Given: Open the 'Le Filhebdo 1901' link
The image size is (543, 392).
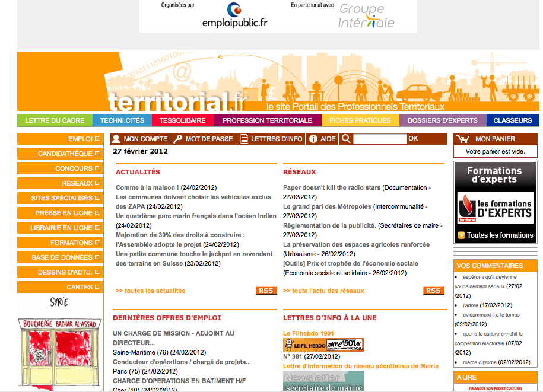Looking at the screenshot, I should tap(309, 333).
